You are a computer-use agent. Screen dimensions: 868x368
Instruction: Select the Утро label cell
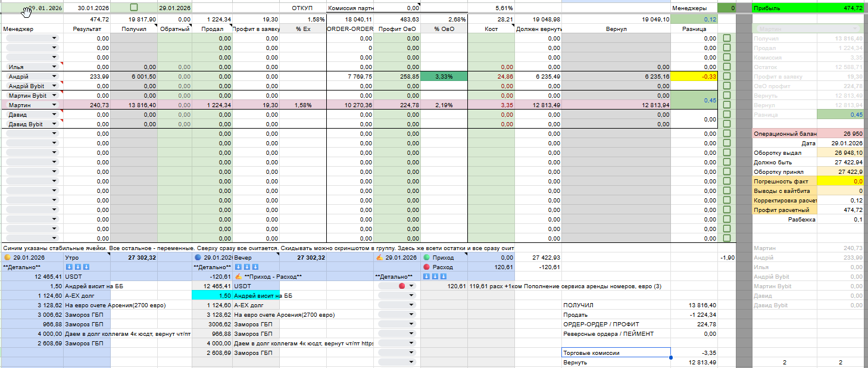coord(87,258)
